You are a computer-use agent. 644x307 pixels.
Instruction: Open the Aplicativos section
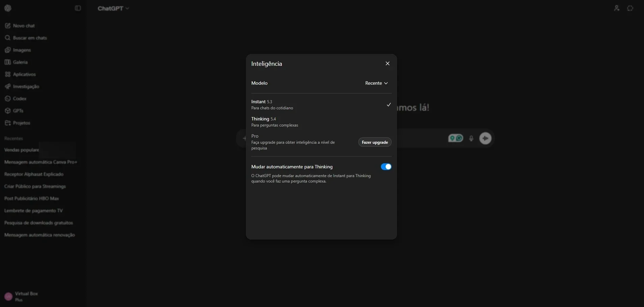[20, 74]
